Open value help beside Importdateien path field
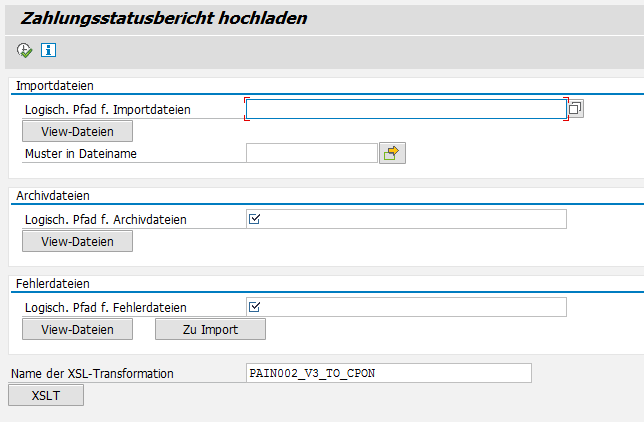Screen dimensions: 644x422 click(576, 109)
